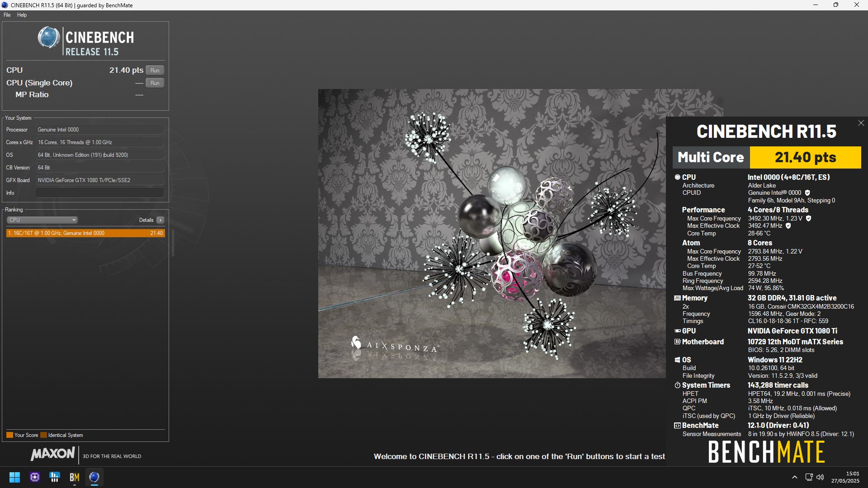This screenshot has height=488, width=868.
Task: Click 143,288 timer calls text
Action: tap(778, 385)
